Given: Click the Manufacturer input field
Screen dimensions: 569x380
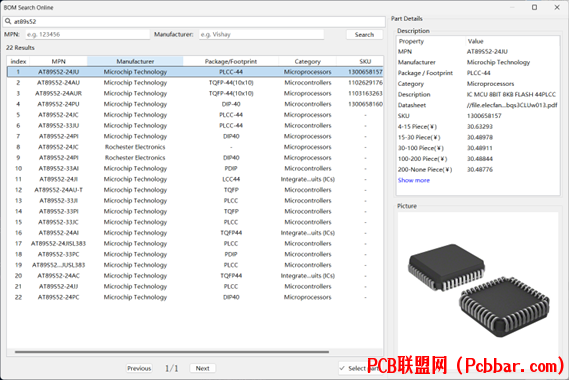Looking at the screenshot, I should point(261,34).
